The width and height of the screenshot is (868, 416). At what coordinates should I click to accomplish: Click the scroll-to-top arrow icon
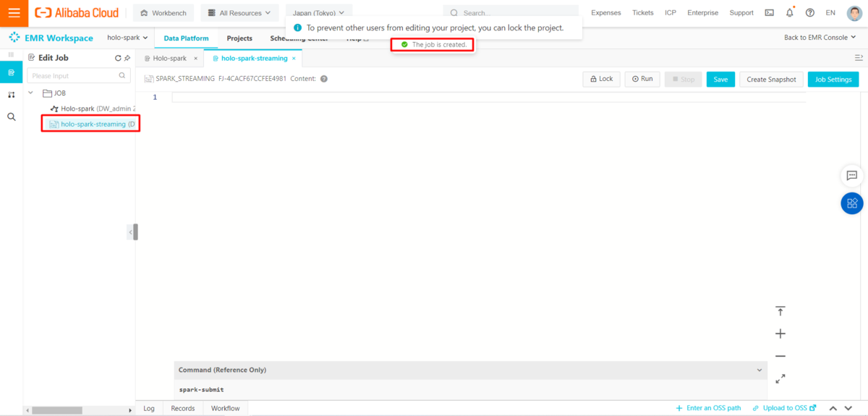pos(780,311)
